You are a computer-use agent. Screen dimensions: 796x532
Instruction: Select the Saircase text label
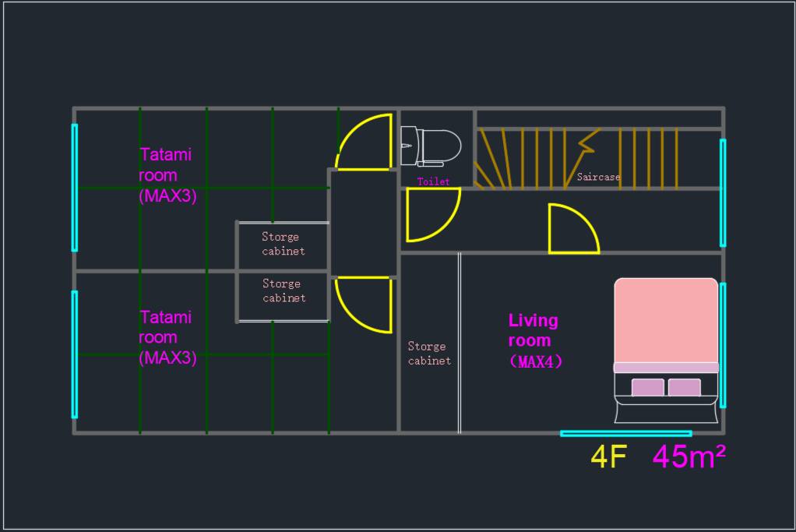pos(598,177)
